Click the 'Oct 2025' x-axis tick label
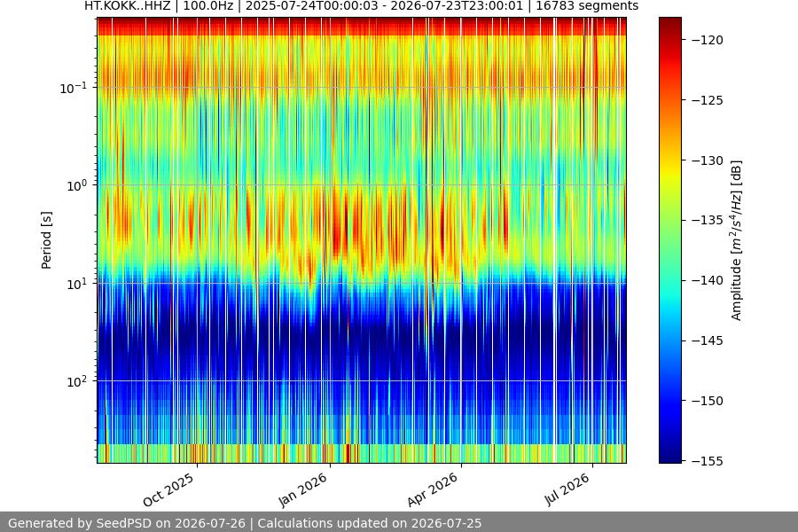 click(168, 489)
